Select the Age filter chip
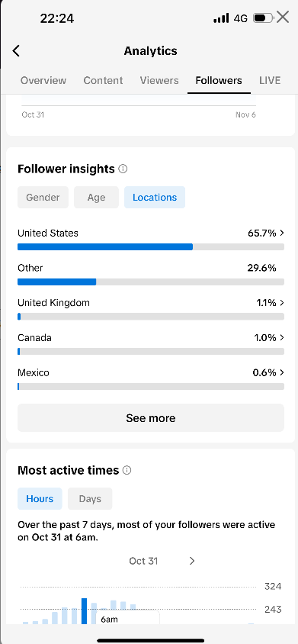The width and height of the screenshot is (298, 644). coord(96,197)
